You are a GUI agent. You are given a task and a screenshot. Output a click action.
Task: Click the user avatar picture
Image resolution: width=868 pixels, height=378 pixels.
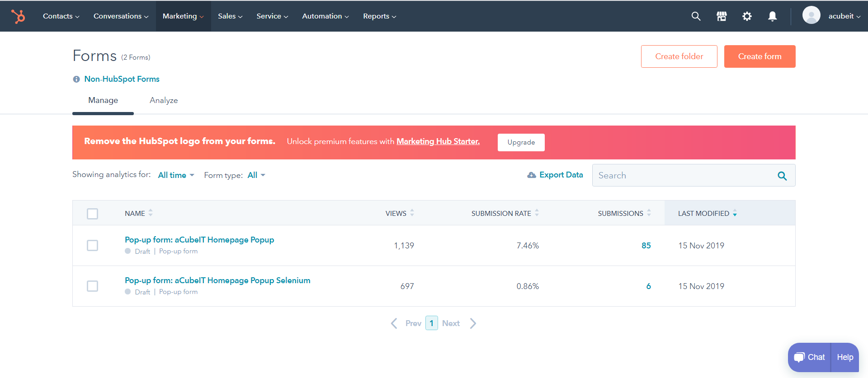point(811,15)
